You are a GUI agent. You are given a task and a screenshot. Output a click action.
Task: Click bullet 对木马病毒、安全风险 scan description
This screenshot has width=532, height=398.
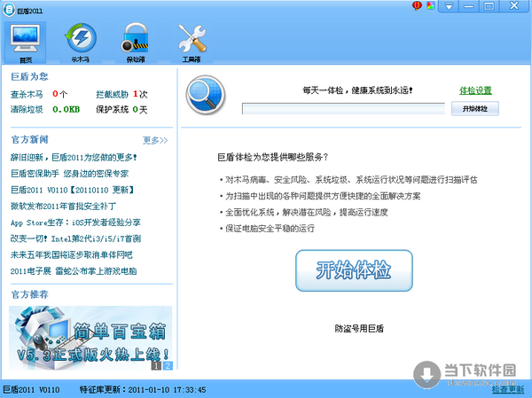coord(348,180)
